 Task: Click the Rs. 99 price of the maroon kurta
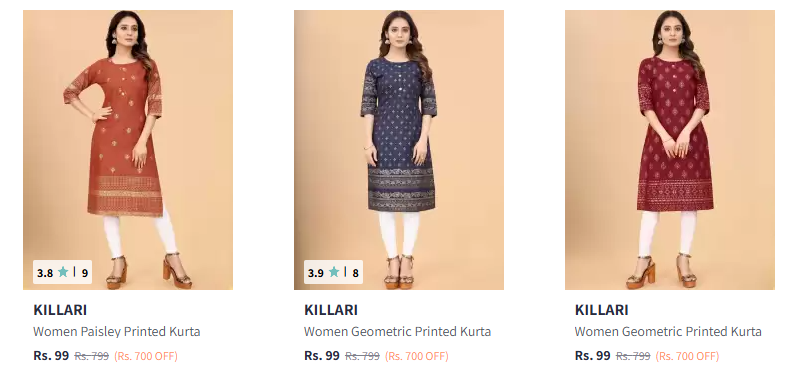pos(593,355)
